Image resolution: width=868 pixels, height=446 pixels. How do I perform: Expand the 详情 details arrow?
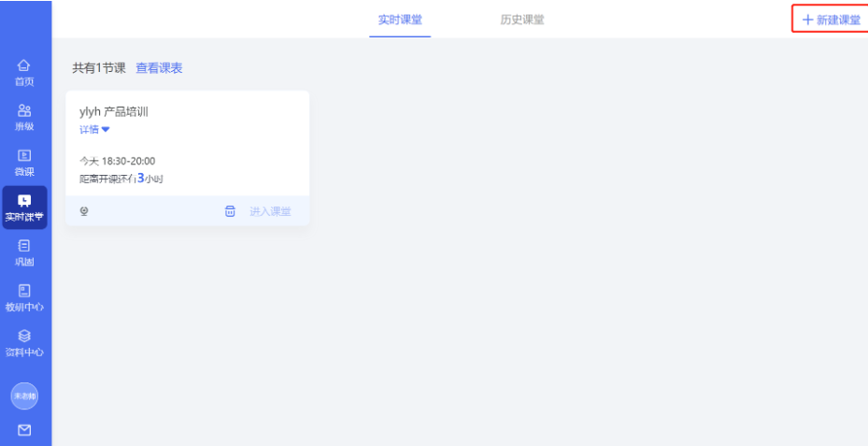106,130
